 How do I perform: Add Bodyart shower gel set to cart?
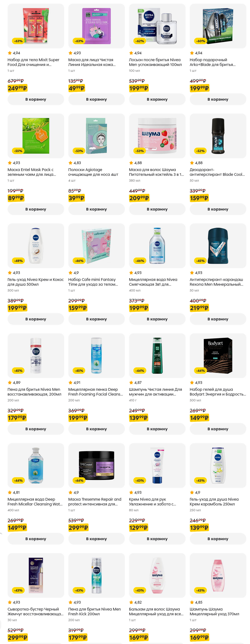tap(218, 429)
